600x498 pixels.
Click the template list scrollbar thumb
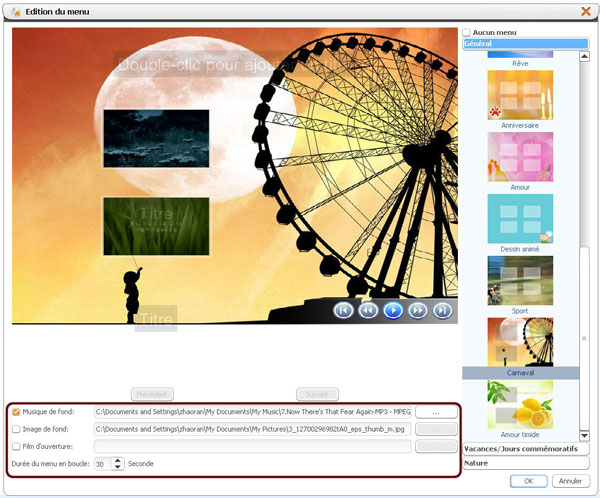click(x=584, y=339)
